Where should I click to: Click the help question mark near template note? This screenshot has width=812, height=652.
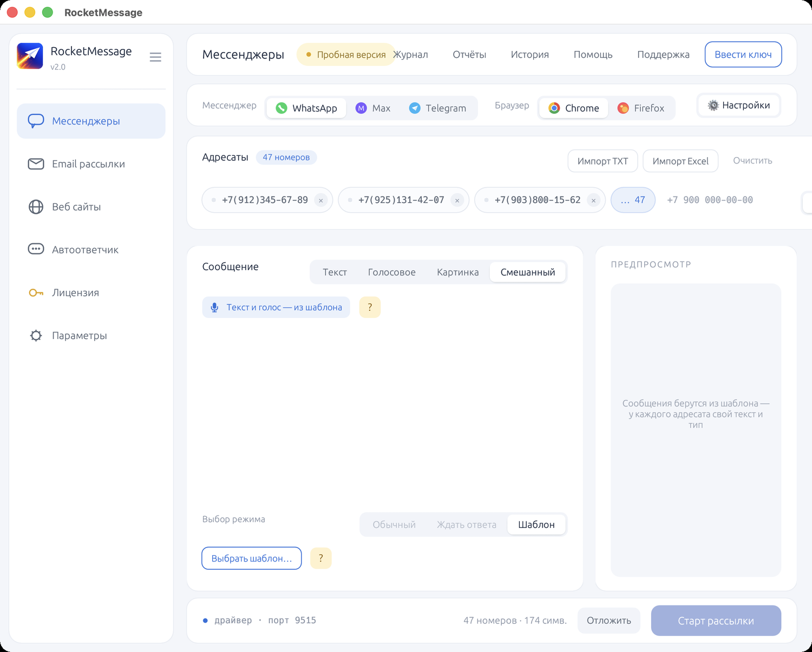point(370,307)
